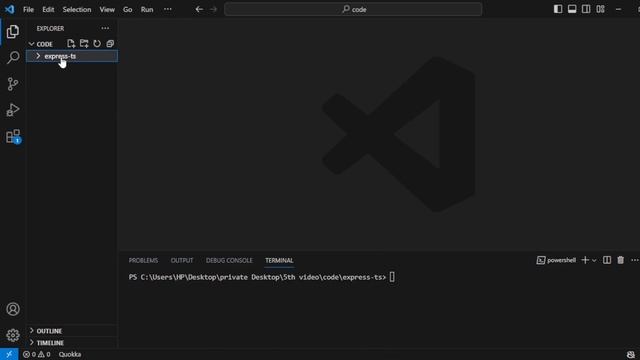Open the Run menu
The image size is (640, 360).
147,9
